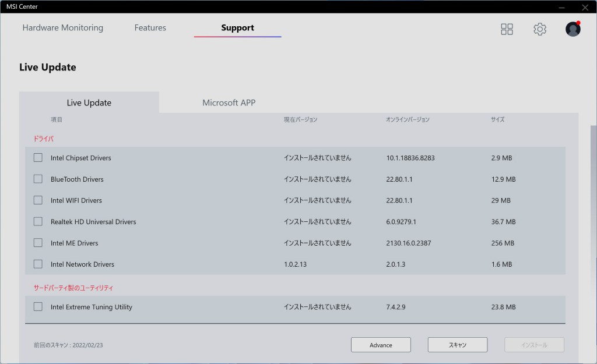Click the インストール install button
The width and height of the screenshot is (597, 364).
pyautogui.click(x=534, y=345)
